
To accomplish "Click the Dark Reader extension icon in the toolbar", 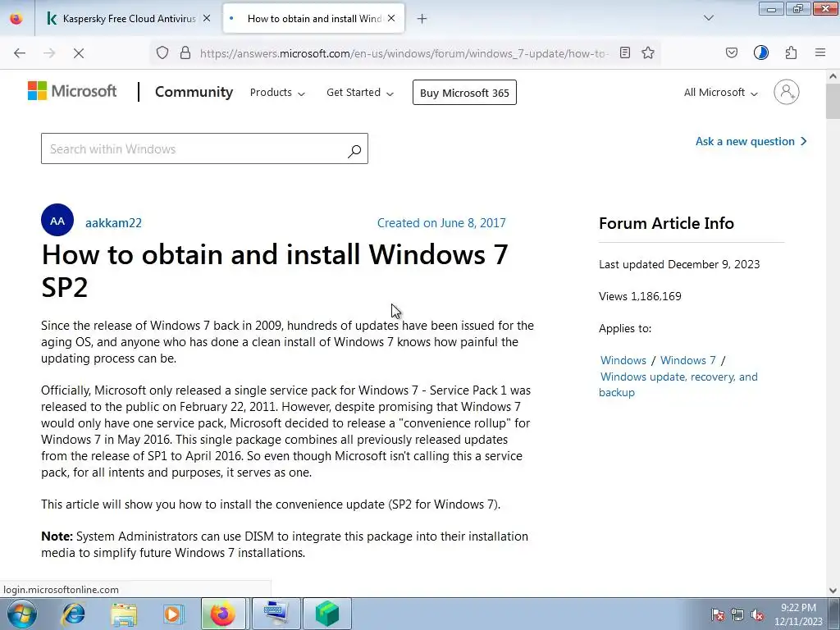I will (x=761, y=52).
